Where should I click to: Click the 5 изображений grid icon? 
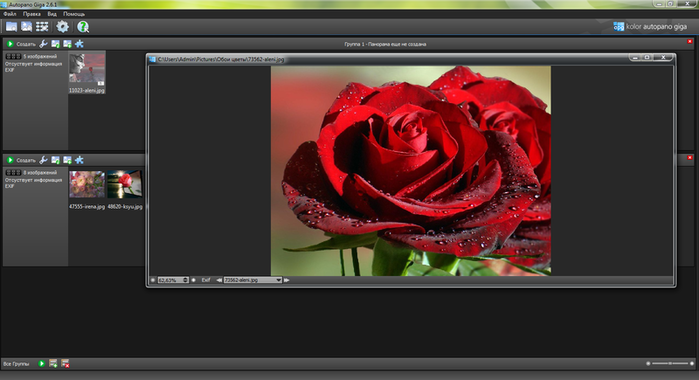(13, 57)
